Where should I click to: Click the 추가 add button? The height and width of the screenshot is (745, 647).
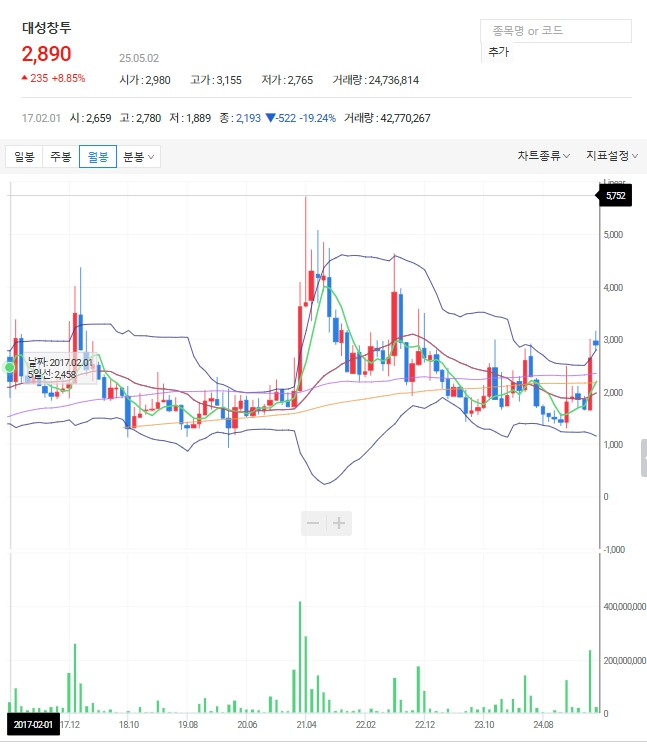pyautogui.click(x=498, y=52)
